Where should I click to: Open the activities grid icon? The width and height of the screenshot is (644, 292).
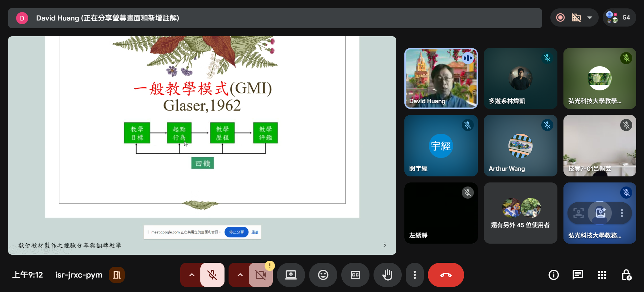(602, 275)
